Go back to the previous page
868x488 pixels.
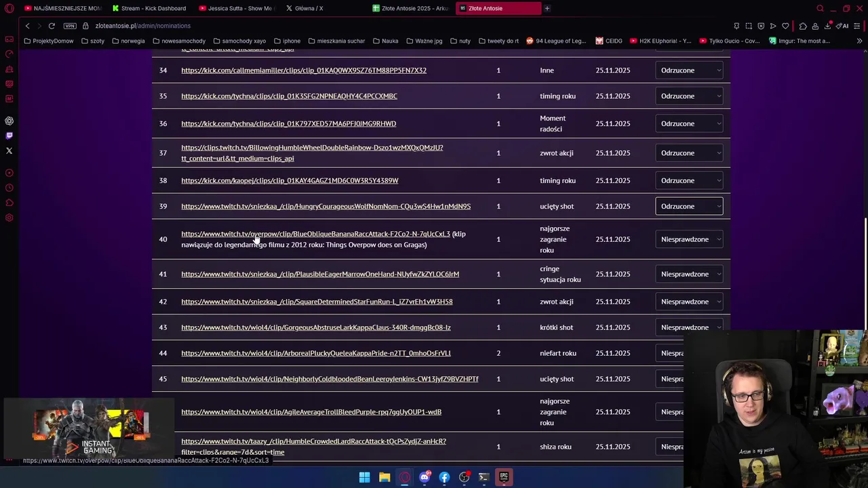click(x=27, y=26)
